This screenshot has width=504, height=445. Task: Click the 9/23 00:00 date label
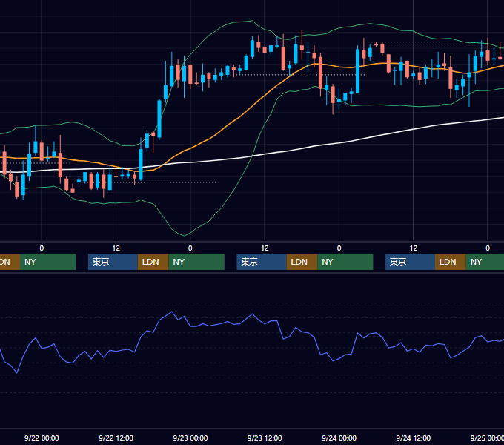coord(190,438)
